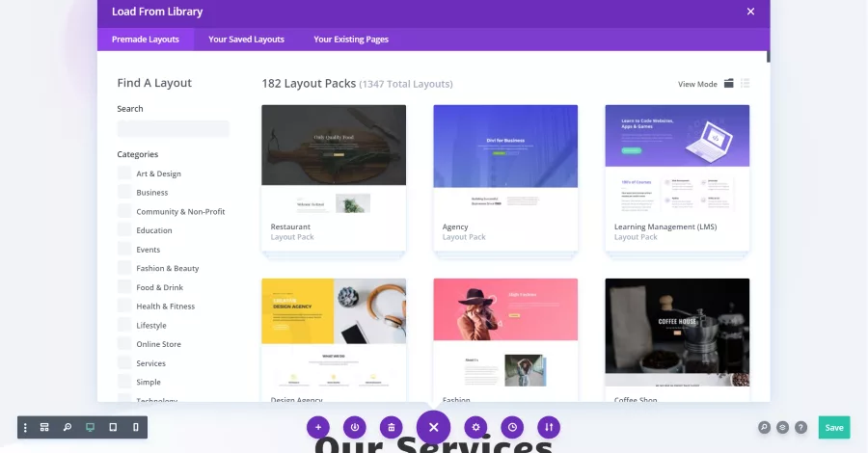Open the Premade Layouts tab

[146, 40]
